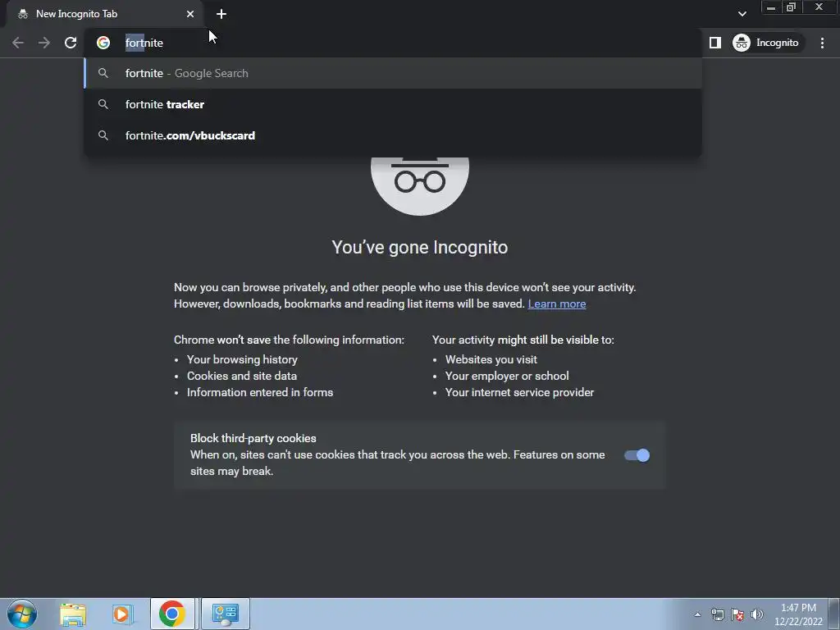The height and width of the screenshot is (630, 840).
Task: Restore down the Chrome window
Action: click(792, 7)
